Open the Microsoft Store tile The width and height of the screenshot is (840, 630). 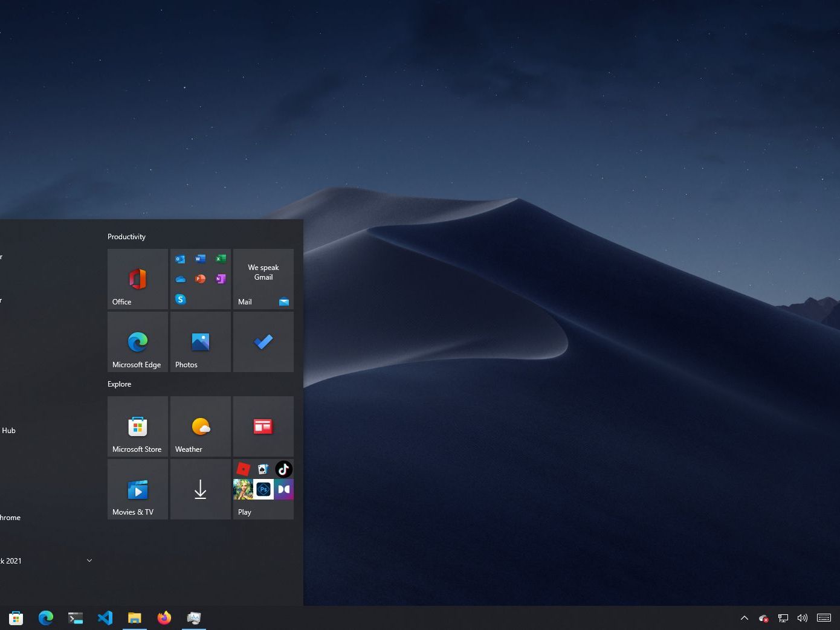pyautogui.click(x=137, y=426)
